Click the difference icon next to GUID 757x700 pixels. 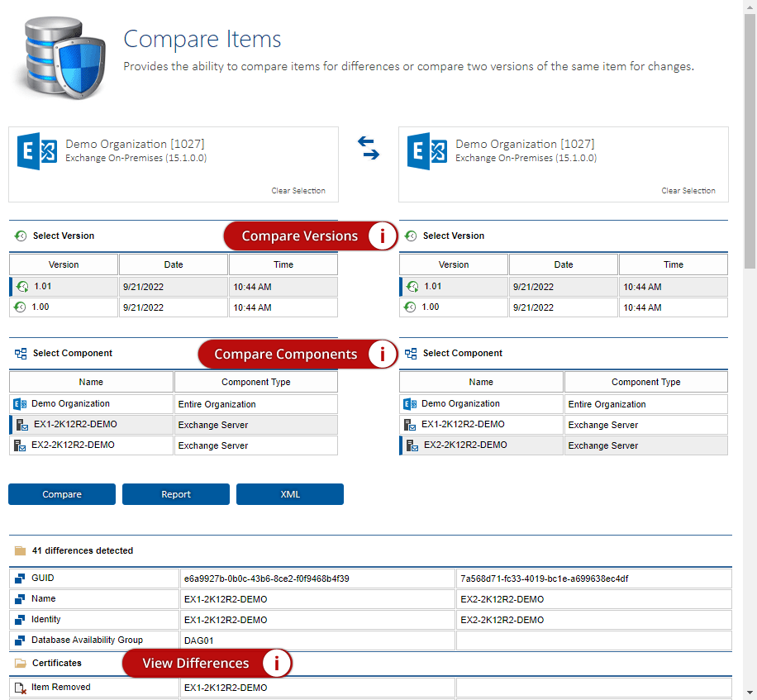(x=20, y=579)
